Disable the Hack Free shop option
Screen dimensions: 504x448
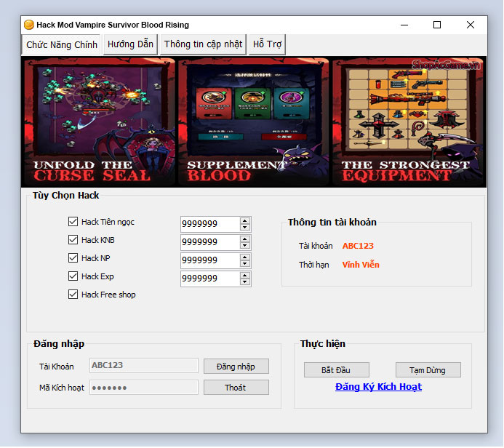pos(73,295)
